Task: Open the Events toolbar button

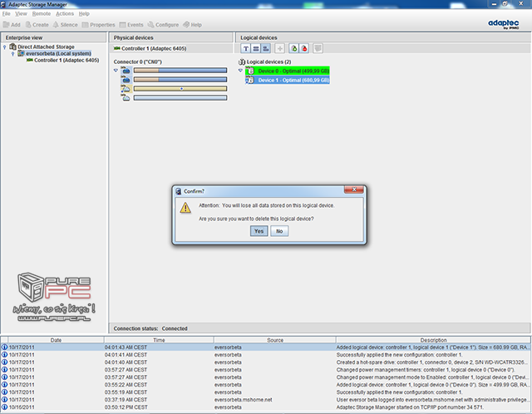Action: click(131, 25)
